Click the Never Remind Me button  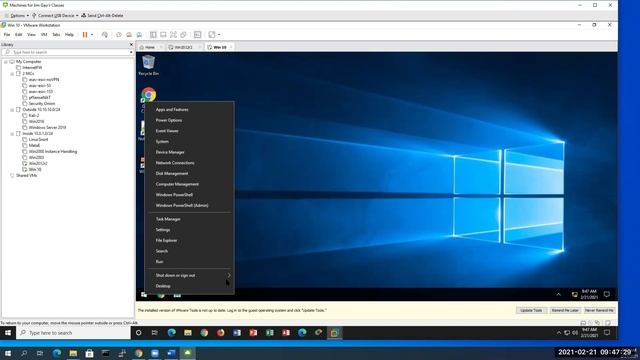(599, 310)
